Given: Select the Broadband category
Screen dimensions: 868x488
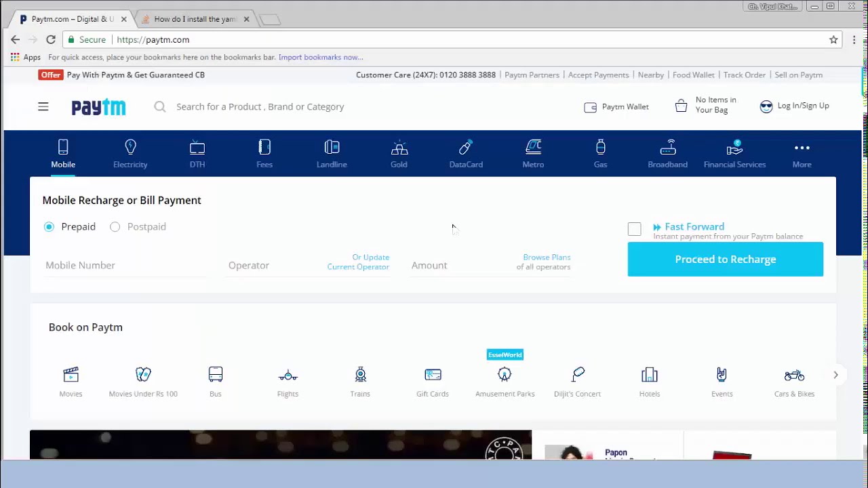Looking at the screenshot, I should [667, 154].
